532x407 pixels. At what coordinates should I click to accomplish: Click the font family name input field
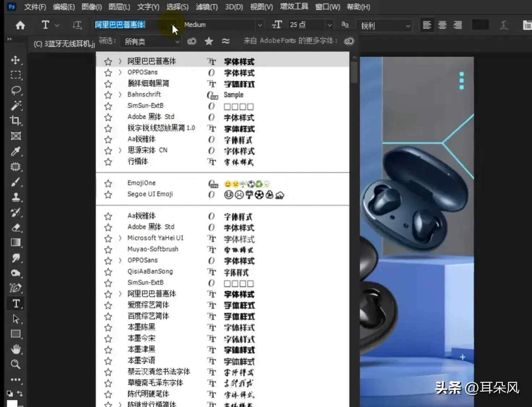(x=132, y=25)
